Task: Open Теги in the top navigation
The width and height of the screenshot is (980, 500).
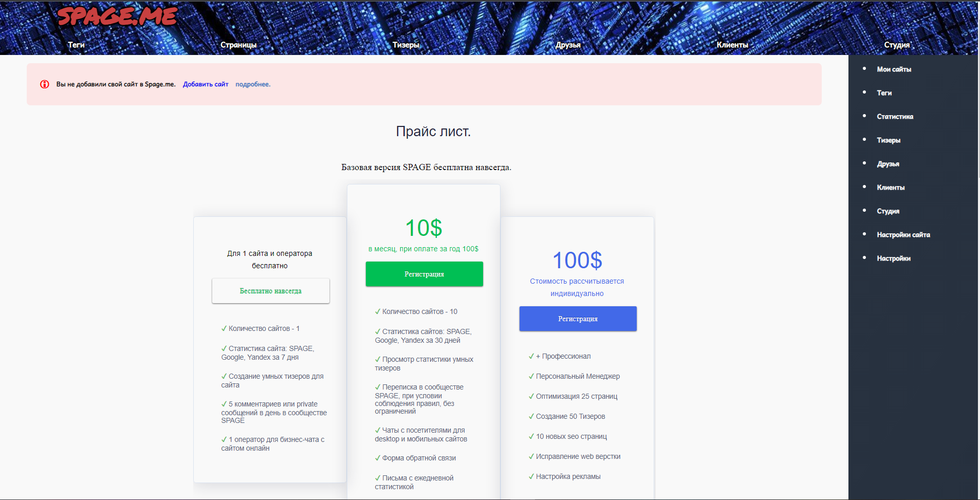Action: 76,45
